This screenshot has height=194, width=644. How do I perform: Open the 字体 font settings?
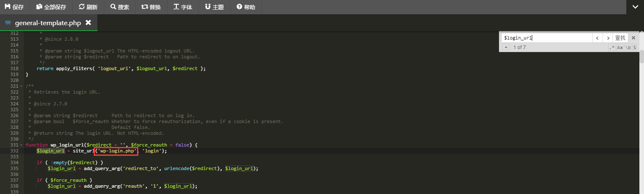coord(183,7)
